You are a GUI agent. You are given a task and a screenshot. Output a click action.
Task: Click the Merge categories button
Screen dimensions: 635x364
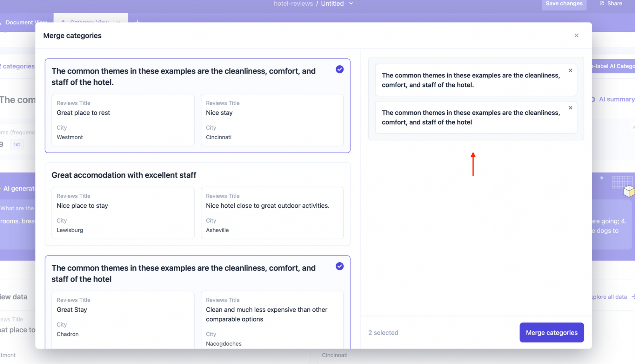tap(551, 332)
